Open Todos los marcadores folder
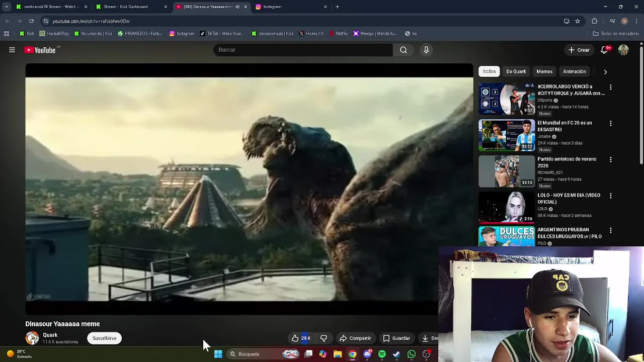 tap(615, 34)
